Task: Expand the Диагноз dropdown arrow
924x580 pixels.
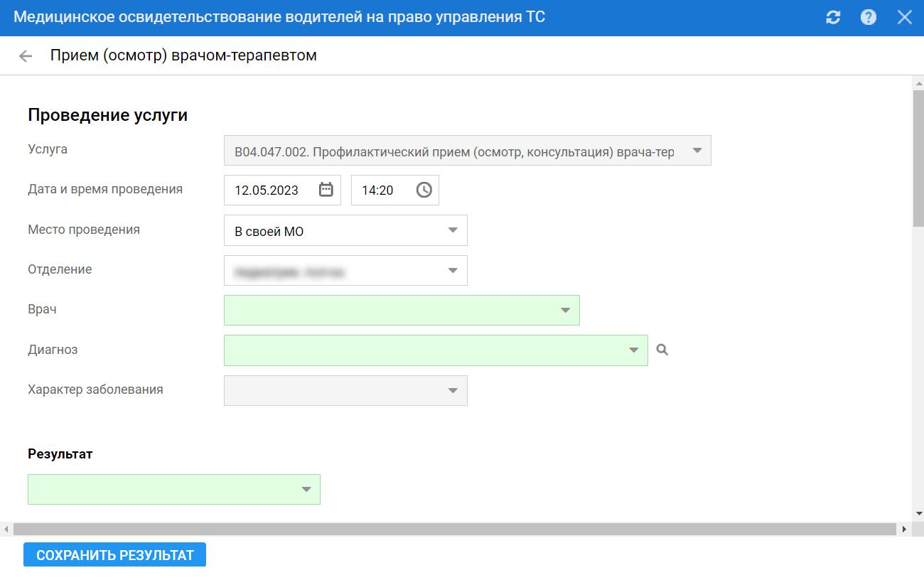Action: point(633,350)
